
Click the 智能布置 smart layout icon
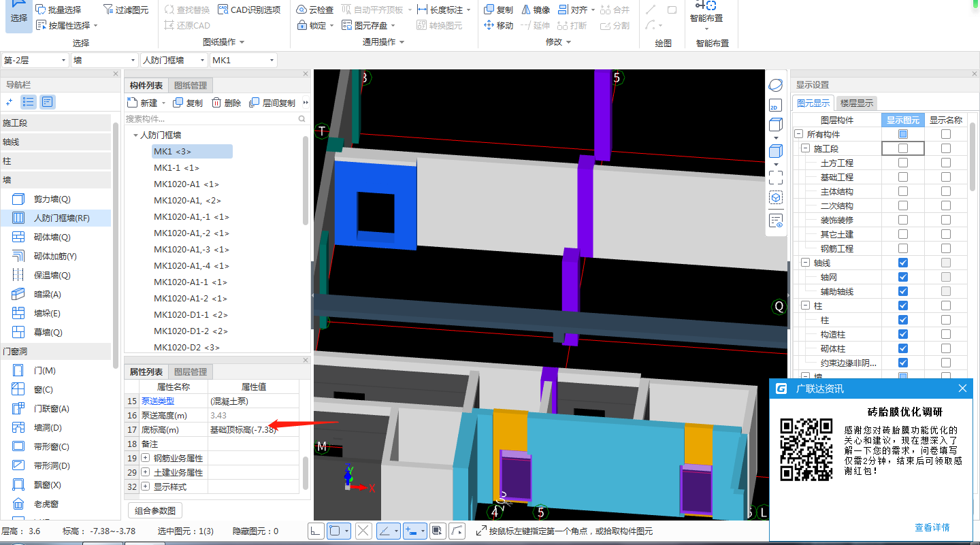[x=706, y=5]
